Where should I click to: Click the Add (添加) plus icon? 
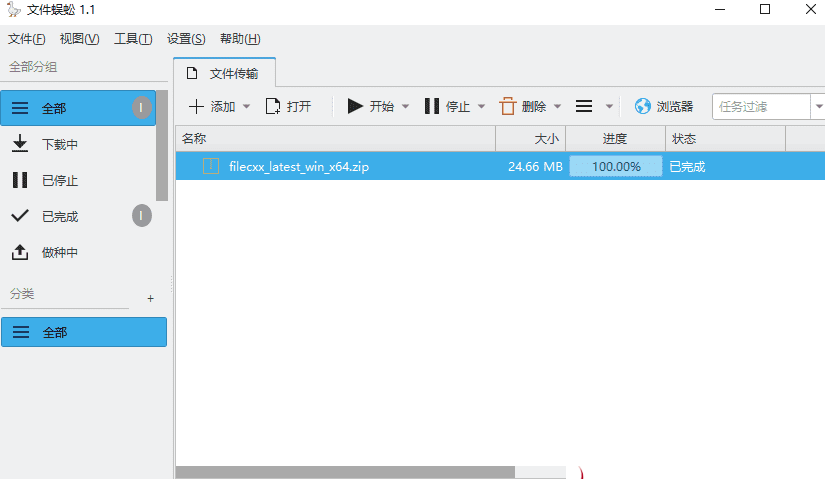coord(197,107)
